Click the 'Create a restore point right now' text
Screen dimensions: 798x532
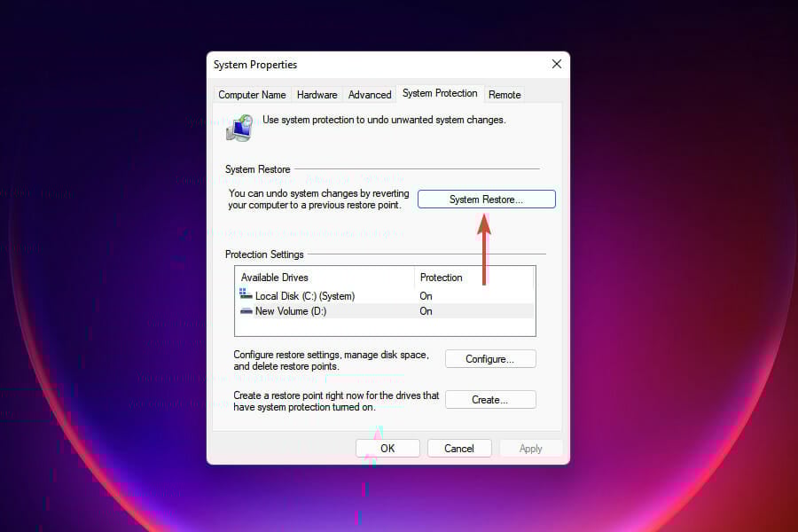[336, 401]
